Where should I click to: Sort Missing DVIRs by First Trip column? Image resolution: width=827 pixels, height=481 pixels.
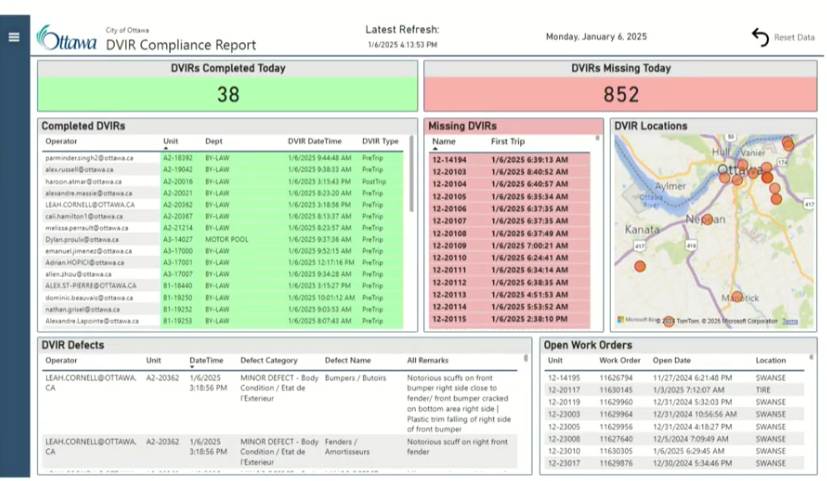tap(507, 141)
